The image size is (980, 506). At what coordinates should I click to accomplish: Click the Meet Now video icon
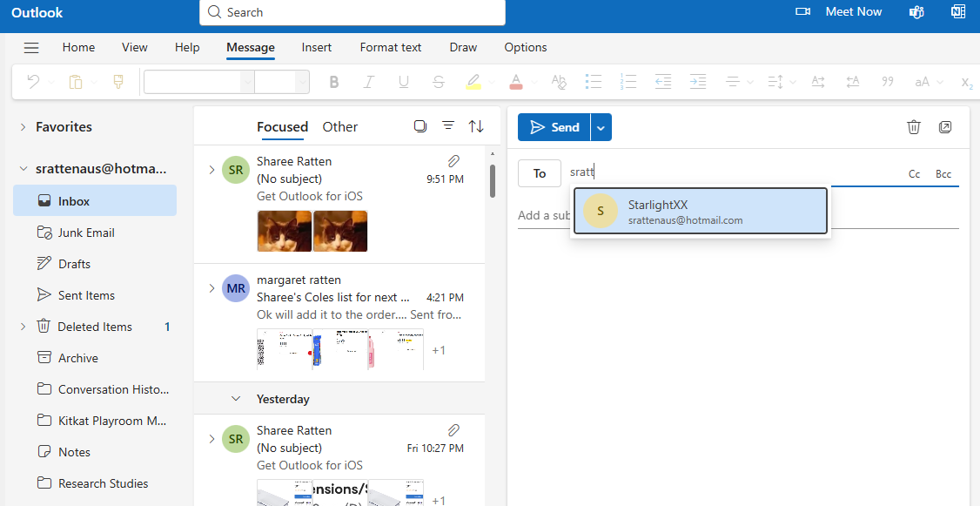click(x=802, y=12)
